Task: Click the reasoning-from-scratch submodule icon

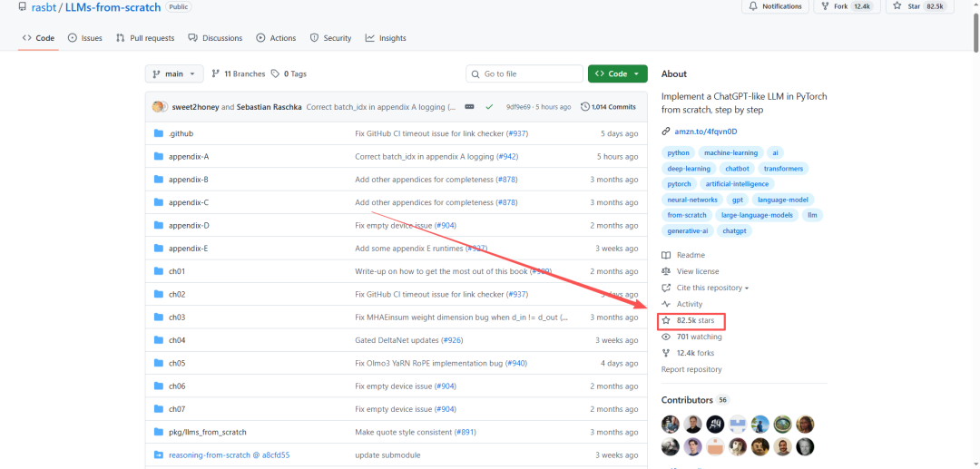Action: 158,454
